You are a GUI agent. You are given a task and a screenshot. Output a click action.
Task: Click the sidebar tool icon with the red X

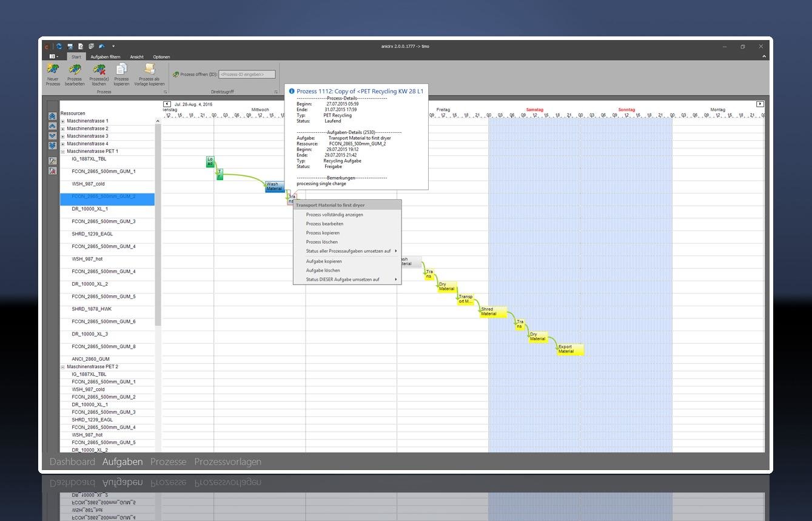pos(53,171)
